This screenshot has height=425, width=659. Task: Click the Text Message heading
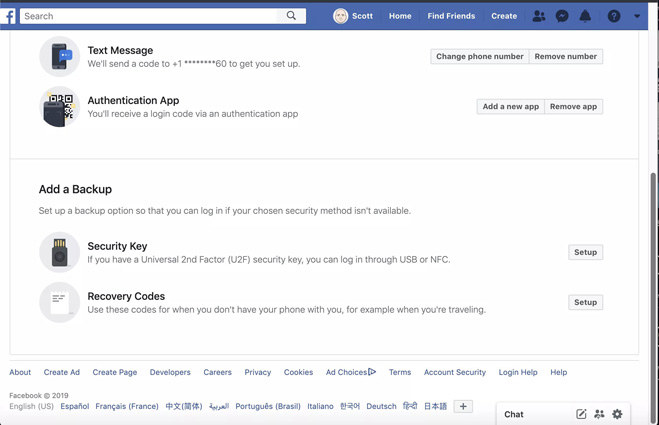pos(120,50)
